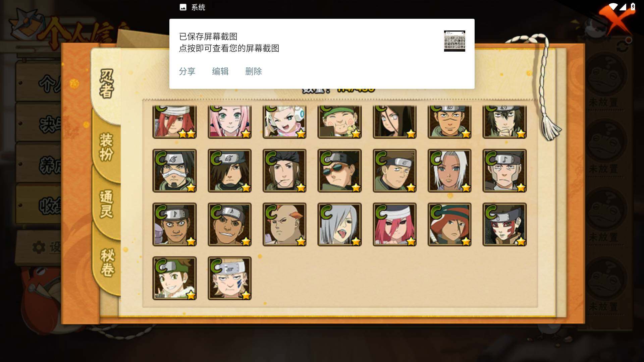
Task: Switch to the 装扮 side tab
Action: pos(106,147)
